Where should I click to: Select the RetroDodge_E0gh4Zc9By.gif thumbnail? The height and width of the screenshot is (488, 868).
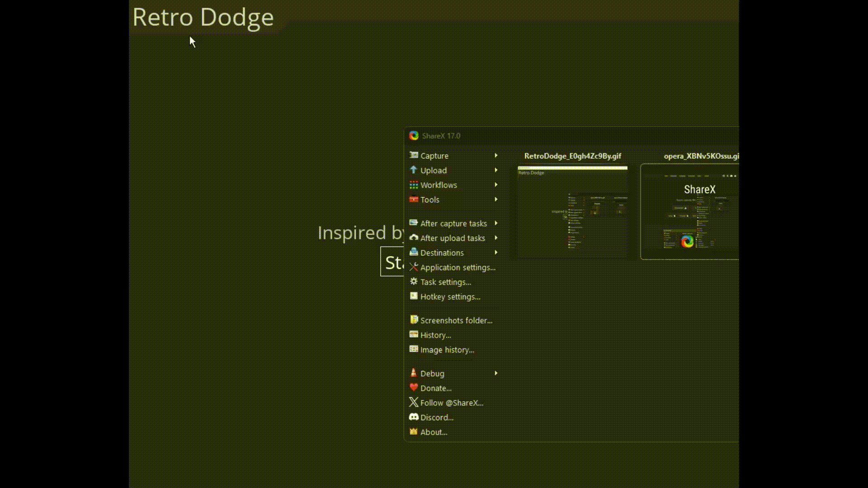[572, 212]
